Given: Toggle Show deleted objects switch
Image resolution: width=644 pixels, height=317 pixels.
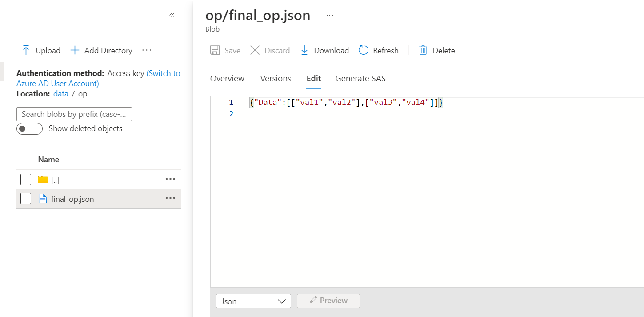Looking at the screenshot, I should [29, 128].
